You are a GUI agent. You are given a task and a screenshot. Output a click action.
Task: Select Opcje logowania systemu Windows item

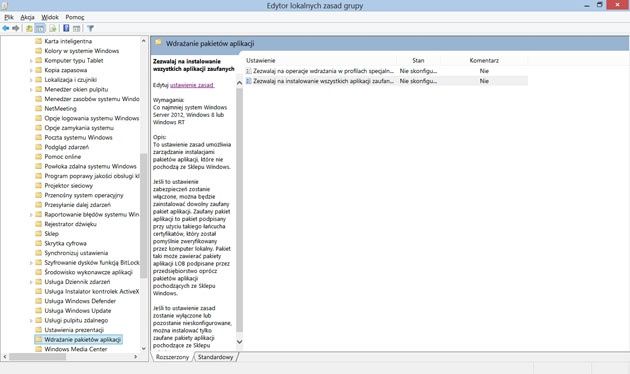point(92,118)
